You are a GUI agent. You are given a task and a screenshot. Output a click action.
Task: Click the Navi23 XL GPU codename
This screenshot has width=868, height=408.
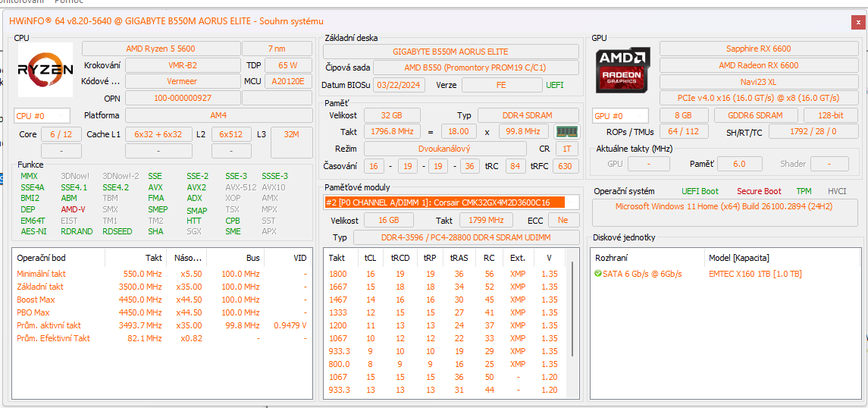point(758,81)
